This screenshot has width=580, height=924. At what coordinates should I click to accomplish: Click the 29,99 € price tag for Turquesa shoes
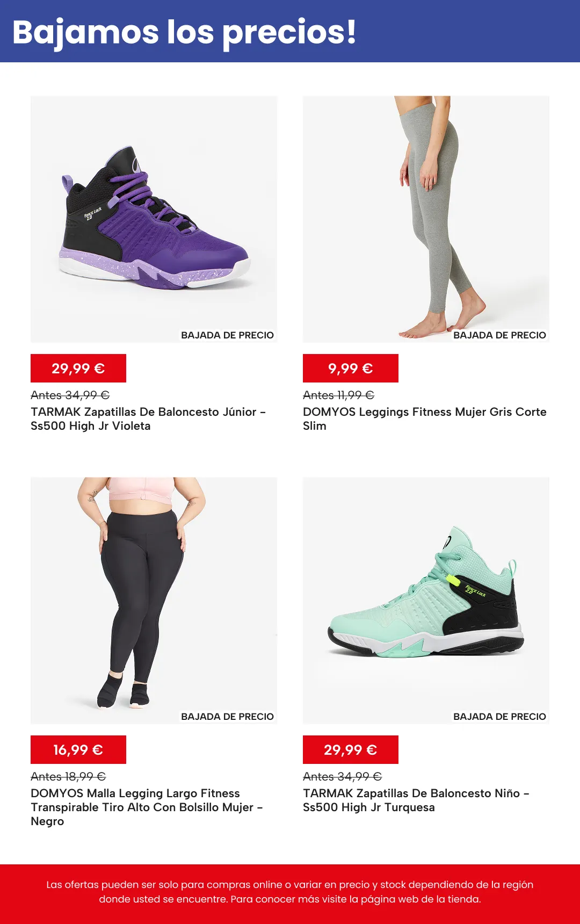tap(351, 750)
